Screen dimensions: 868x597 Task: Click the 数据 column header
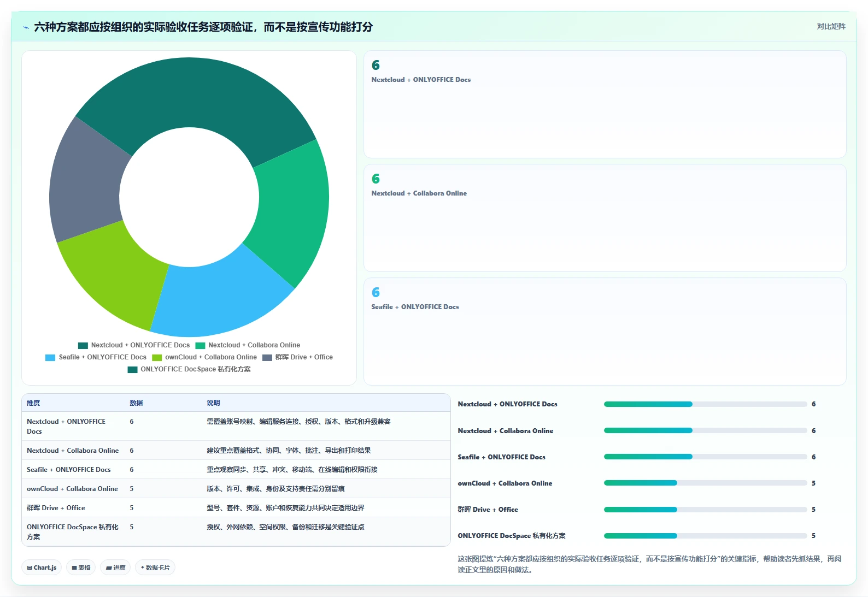point(136,403)
